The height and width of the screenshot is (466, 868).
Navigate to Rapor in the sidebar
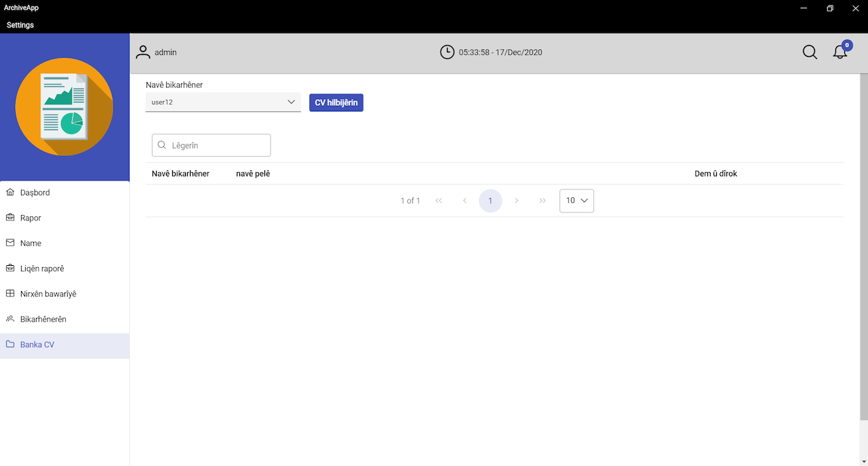(31, 218)
